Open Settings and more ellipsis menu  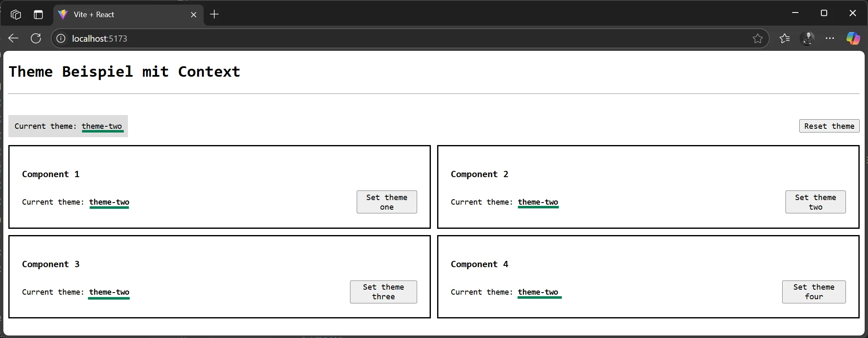point(830,38)
